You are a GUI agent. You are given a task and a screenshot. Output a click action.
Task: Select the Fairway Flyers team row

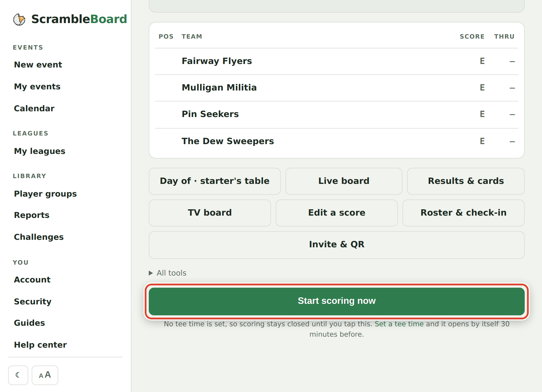point(337,61)
